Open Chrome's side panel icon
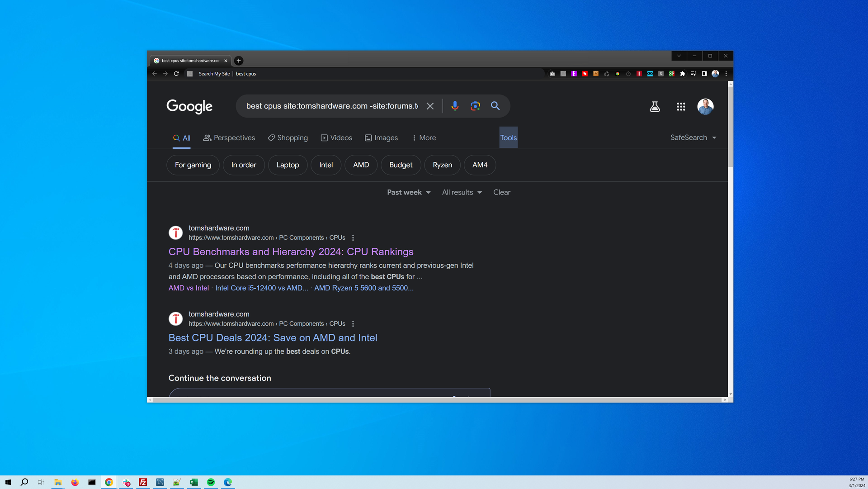Screen dimensions: 868x489 point(704,74)
